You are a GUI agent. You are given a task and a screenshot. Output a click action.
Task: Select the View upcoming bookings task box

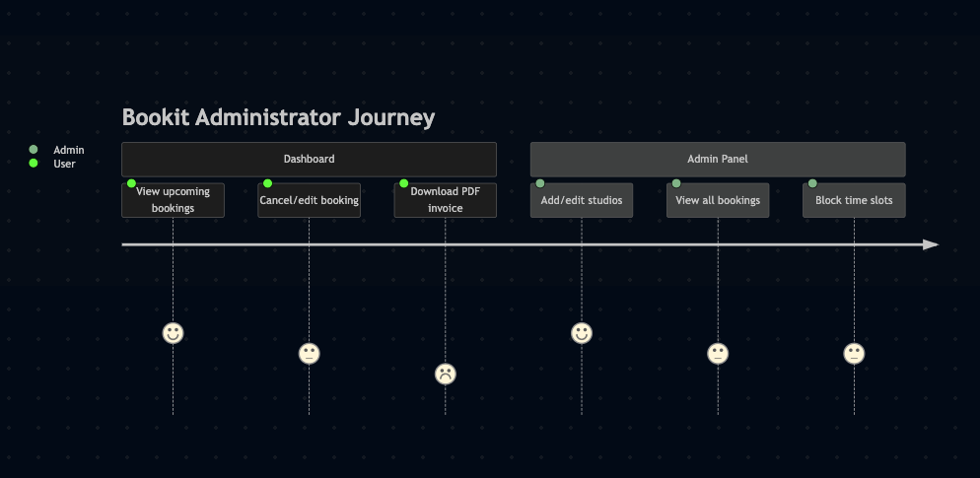point(174,200)
